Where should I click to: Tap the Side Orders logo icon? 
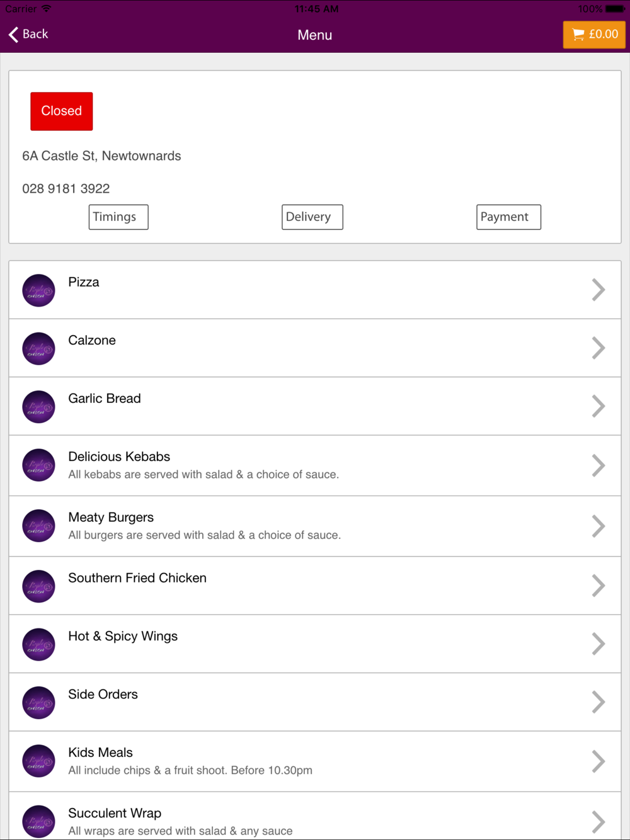38,703
